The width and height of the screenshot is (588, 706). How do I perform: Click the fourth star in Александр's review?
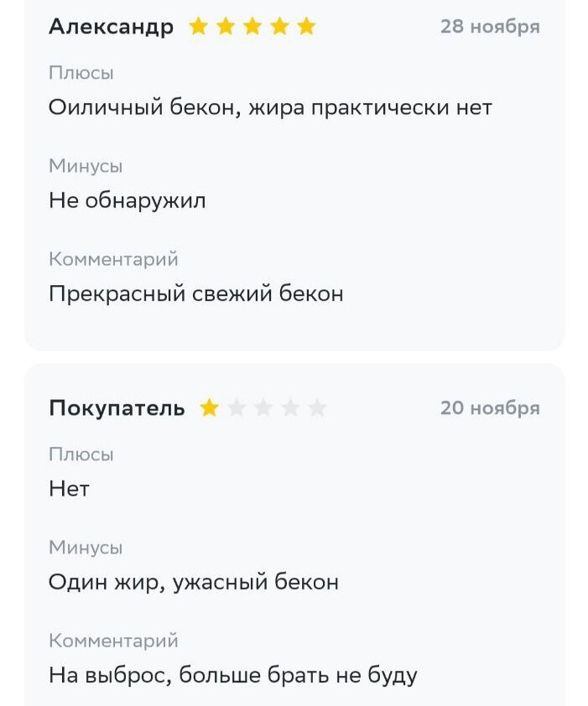(279, 26)
